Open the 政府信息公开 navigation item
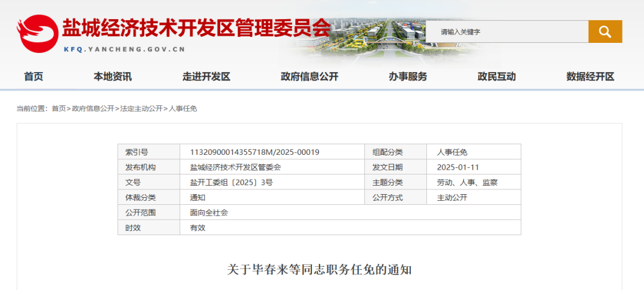 click(x=309, y=77)
